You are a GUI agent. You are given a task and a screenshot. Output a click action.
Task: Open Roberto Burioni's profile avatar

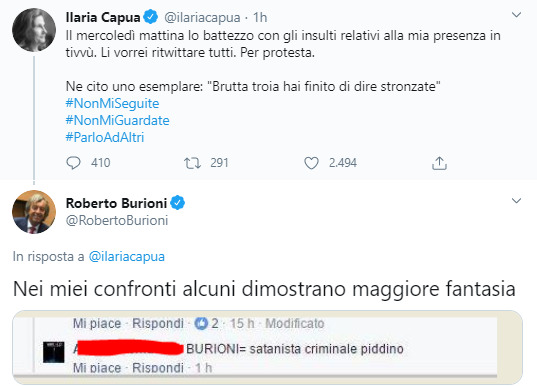pos(34,212)
